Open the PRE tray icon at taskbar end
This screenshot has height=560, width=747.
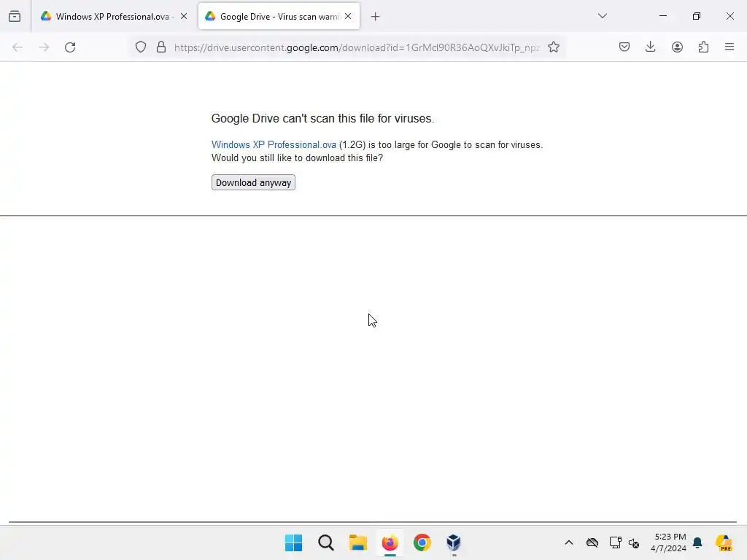click(x=724, y=542)
